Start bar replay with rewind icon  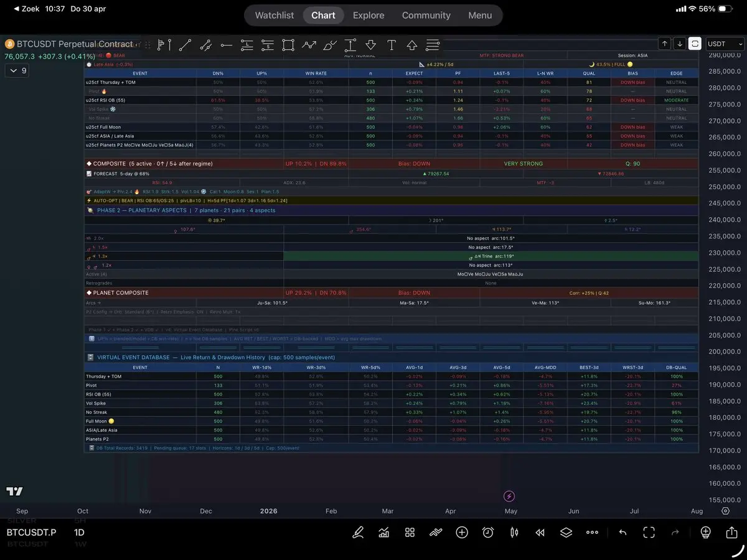tap(540, 533)
